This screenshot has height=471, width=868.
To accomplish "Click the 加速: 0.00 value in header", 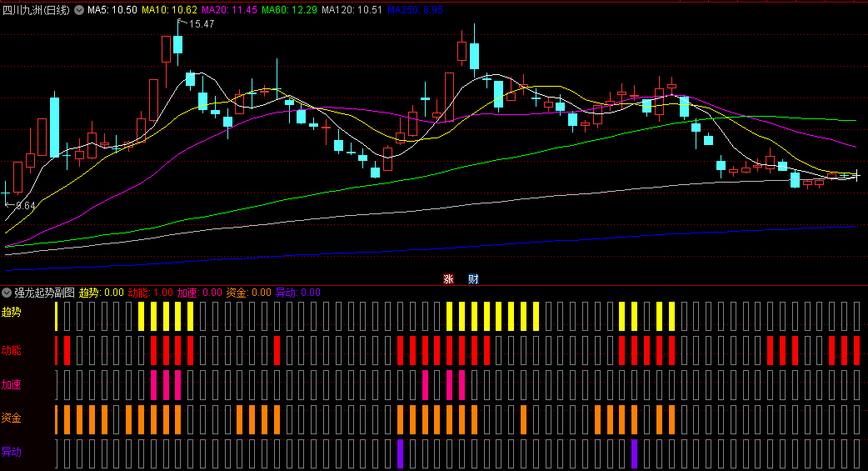I will (x=200, y=292).
